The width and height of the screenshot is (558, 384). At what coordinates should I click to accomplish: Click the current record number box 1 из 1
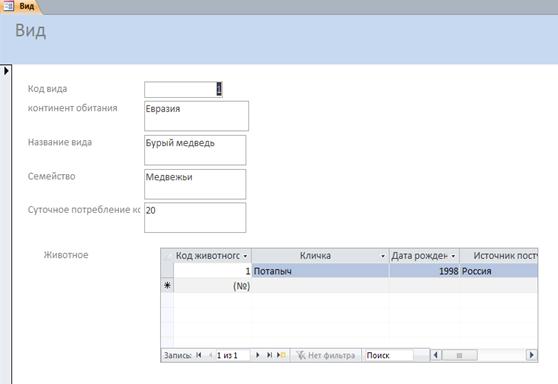coord(232,355)
